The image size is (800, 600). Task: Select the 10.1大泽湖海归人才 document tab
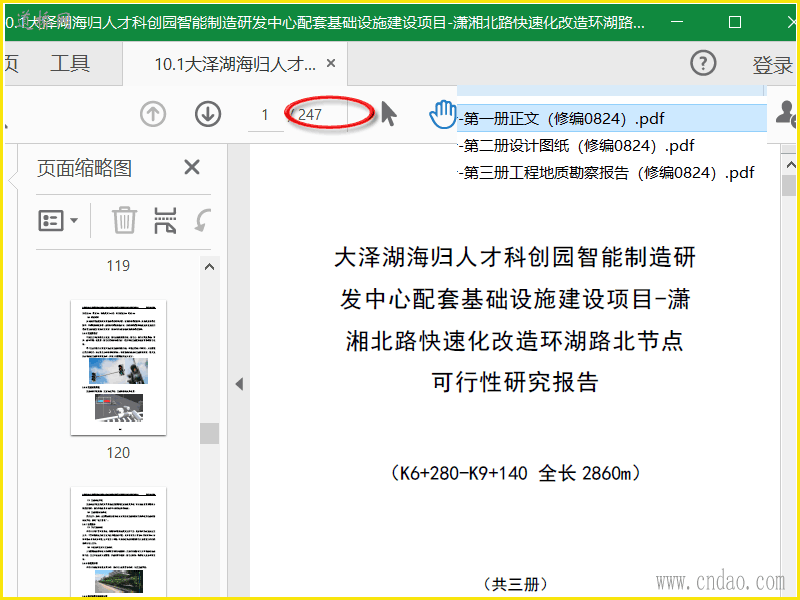point(235,64)
